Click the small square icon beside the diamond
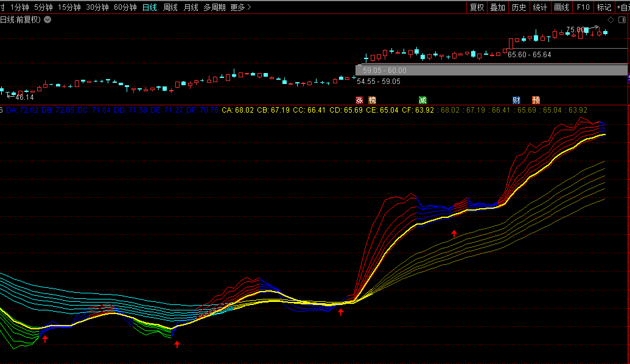Viewport: 630px width, 364px height. click(622, 20)
